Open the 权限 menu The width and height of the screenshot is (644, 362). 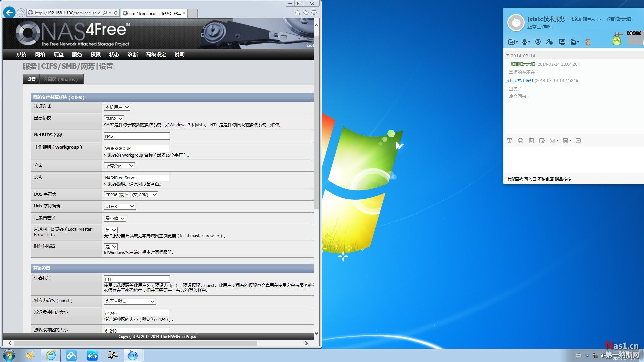pos(96,54)
